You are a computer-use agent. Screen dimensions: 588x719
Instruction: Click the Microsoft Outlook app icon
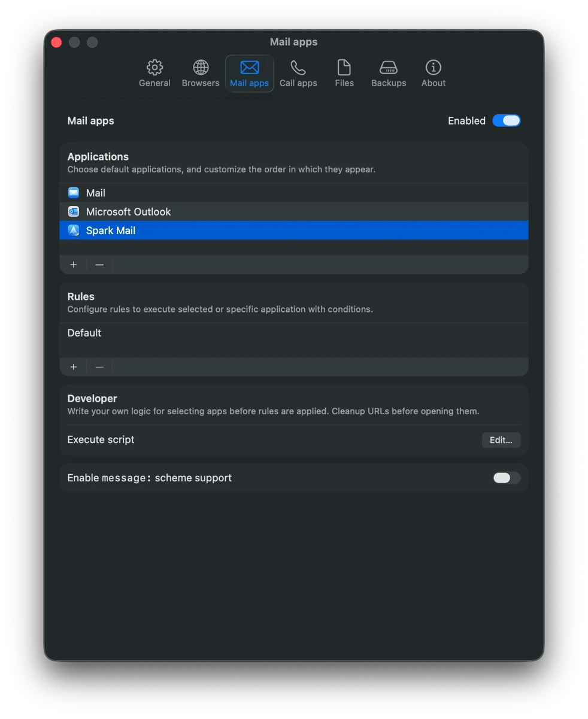[74, 211]
